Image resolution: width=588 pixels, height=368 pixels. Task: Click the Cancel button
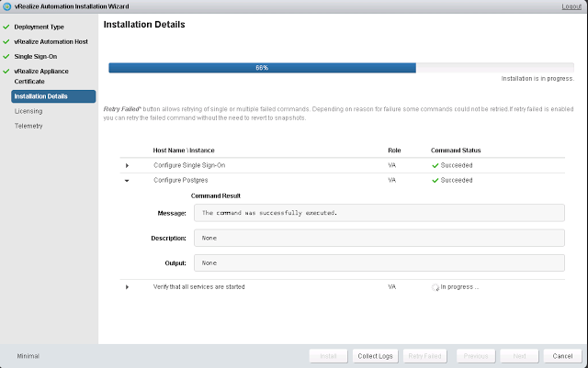pyautogui.click(x=562, y=356)
